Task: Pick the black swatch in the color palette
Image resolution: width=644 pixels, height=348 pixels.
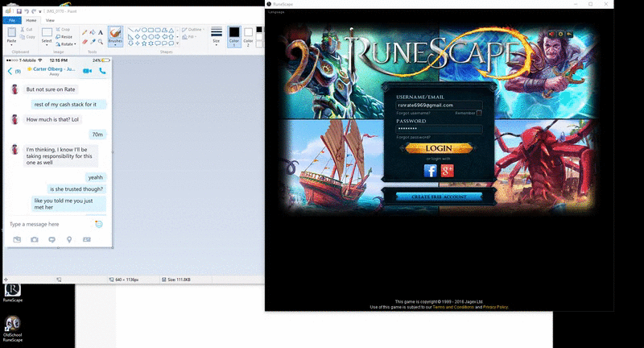Action: (258, 30)
